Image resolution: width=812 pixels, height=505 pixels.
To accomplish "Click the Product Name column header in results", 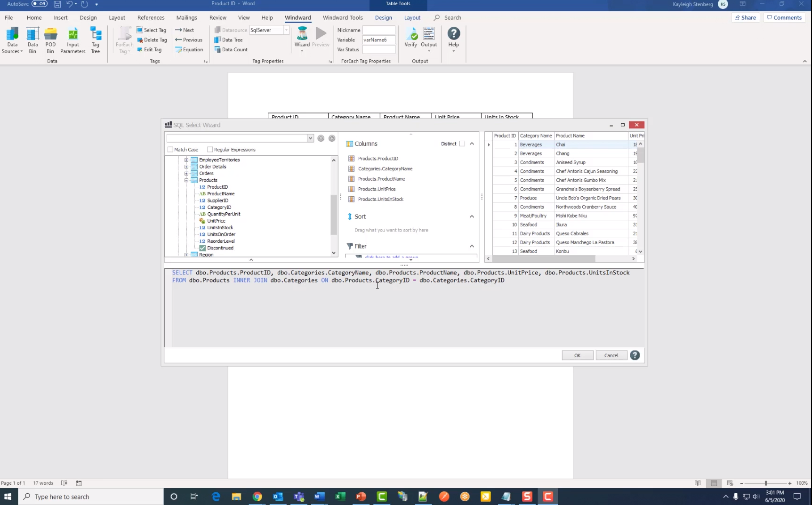I will pyautogui.click(x=591, y=136).
